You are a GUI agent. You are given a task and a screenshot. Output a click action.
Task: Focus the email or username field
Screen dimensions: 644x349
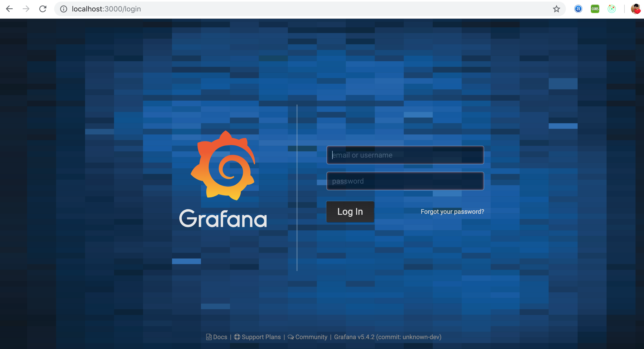tap(405, 155)
